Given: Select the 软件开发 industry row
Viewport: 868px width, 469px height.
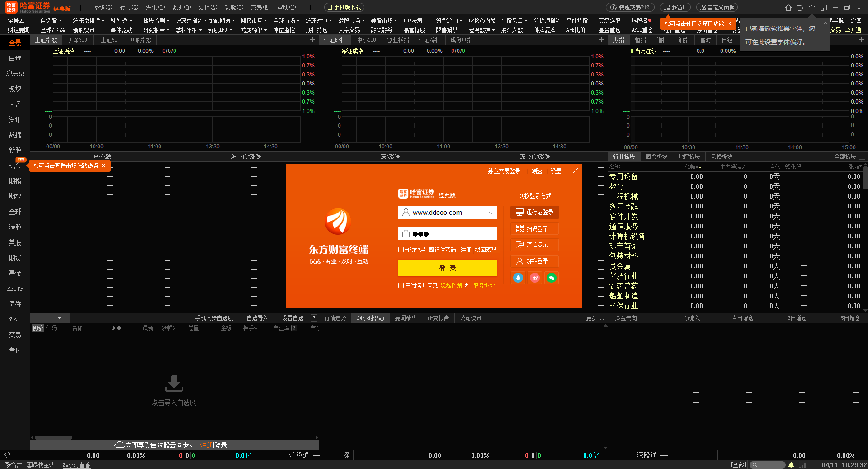Looking at the screenshot, I should pos(736,217).
